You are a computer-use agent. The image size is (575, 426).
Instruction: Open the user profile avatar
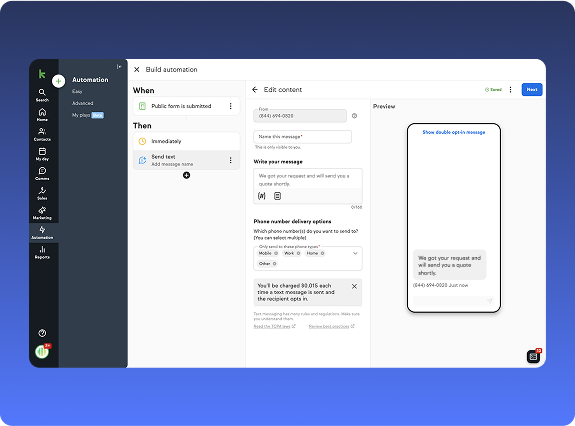[x=42, y=352]
